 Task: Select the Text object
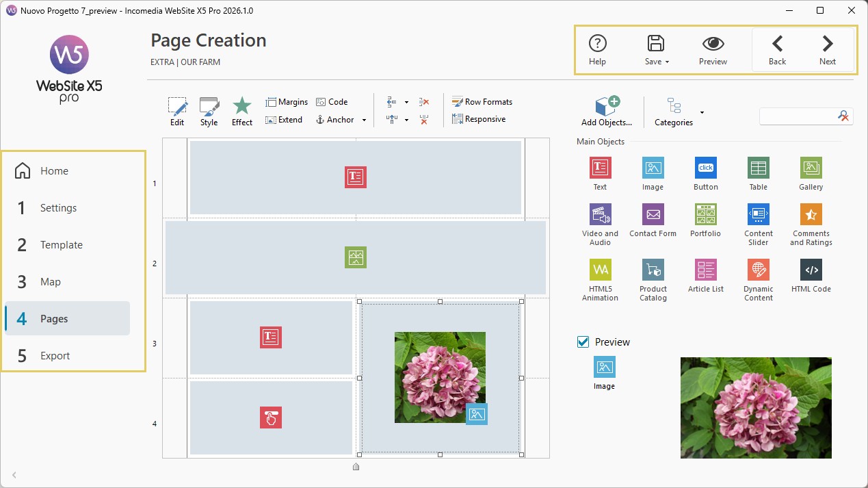click(x=600, y=174)
